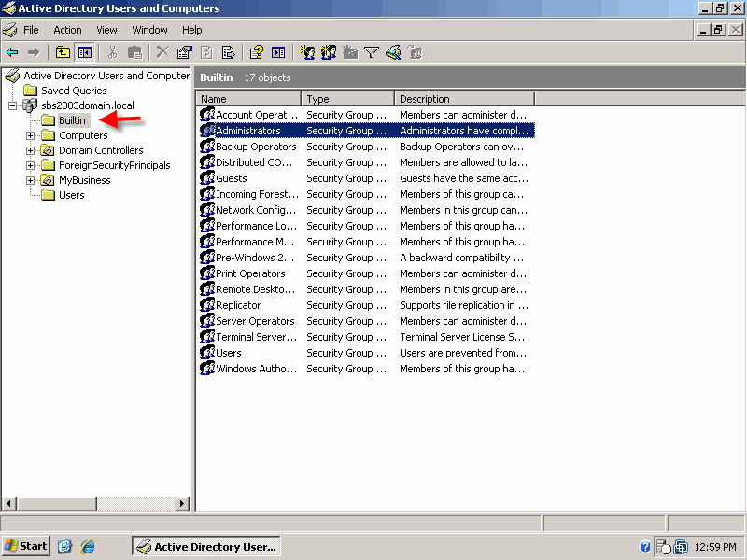Image resolution: width=747 pixels, height=560 pixels.
Task: Expand the Domain Controllers node
Action: [x=30, y=150]
